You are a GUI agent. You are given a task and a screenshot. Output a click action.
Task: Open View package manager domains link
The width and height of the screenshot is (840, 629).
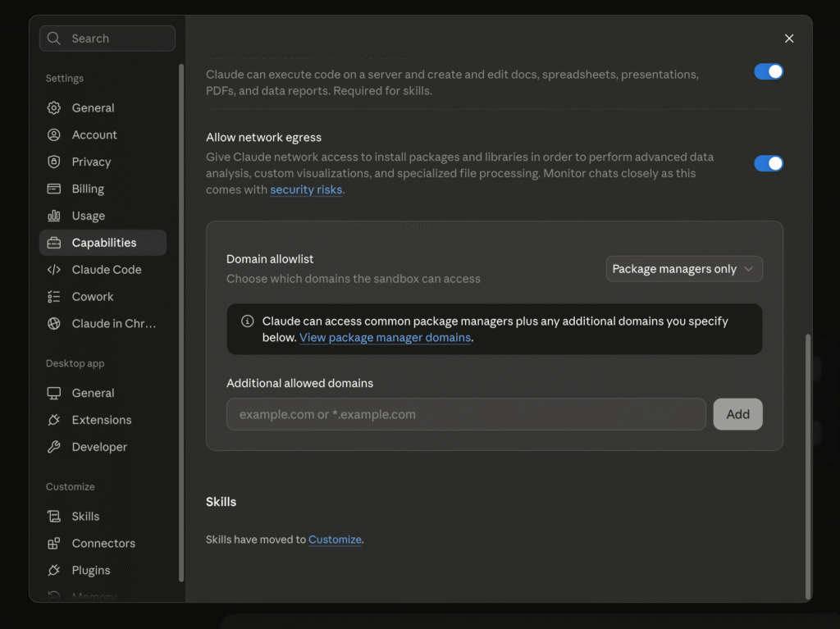pyautogui.click(x=385, y=338)
